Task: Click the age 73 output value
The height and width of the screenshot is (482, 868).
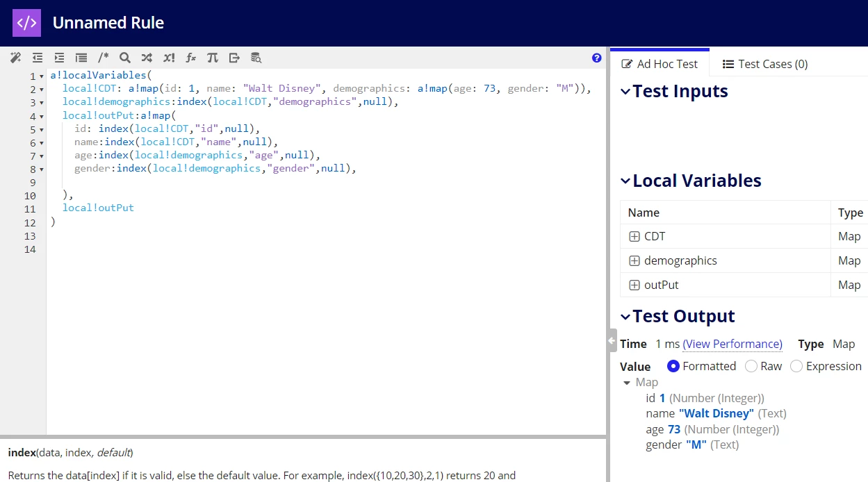Action: click(674, 429)
